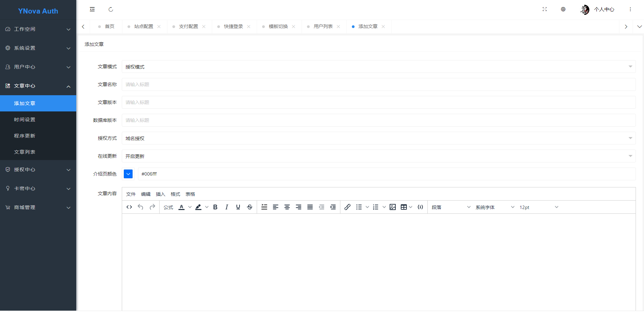Toggle italic formatting
The image size is (644, 312).
227,207
